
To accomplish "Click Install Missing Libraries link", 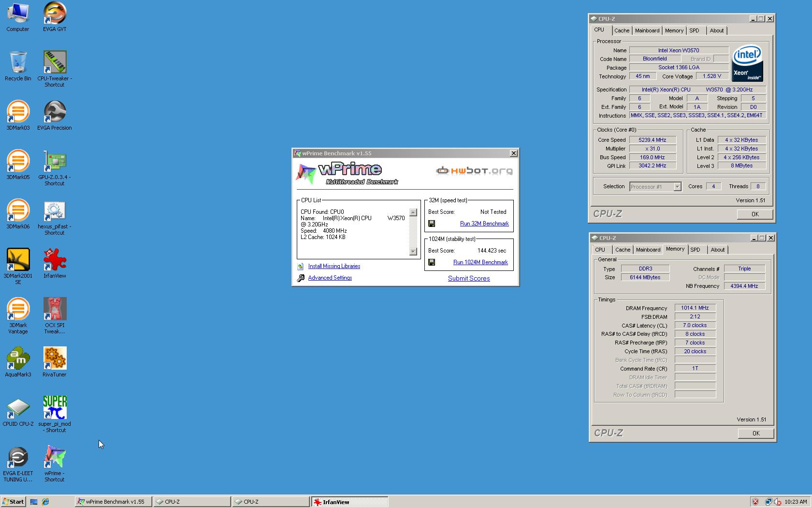I will pos(334,266).
